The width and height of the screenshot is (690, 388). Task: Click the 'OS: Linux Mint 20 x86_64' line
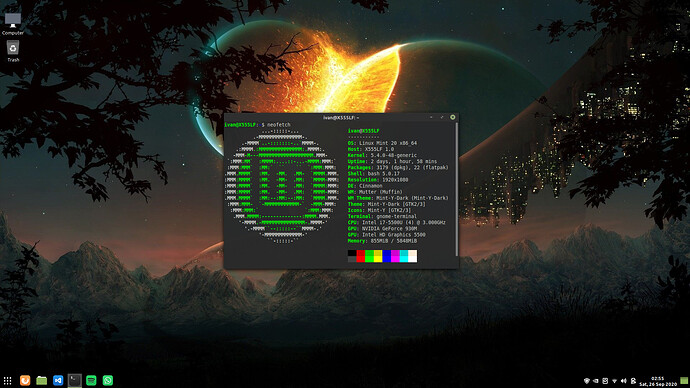382,143
